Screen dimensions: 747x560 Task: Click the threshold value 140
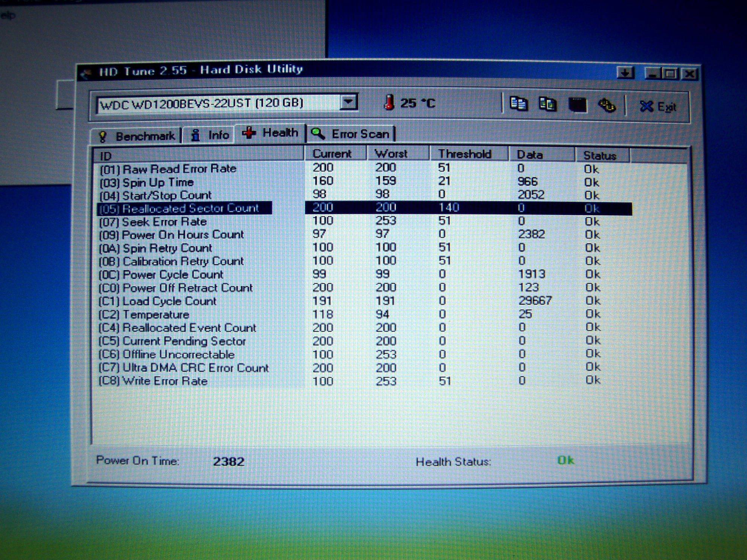449,207
